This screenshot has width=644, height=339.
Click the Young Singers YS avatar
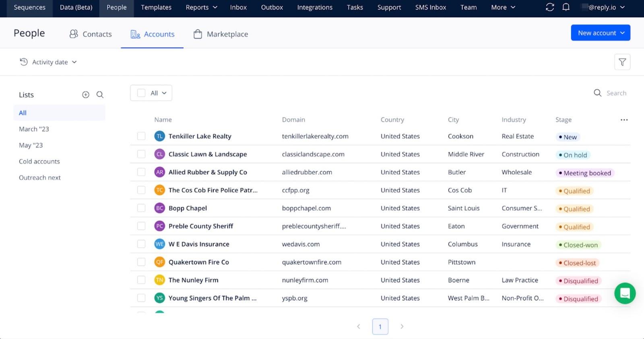click(x=160, y=298)
